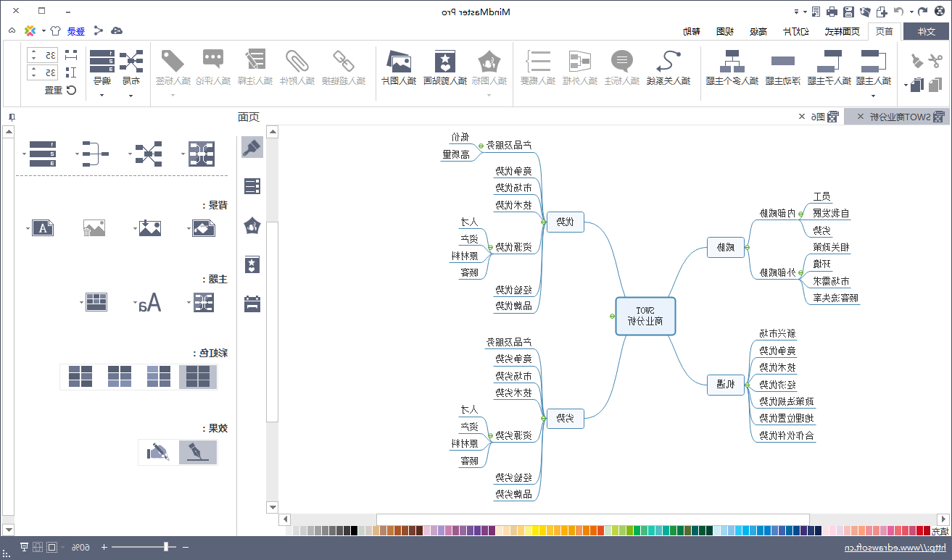Viewport: 952px width, 560px height.
Task: Click the Insert Comment (插入评论) icon
Action: pos(213,60)
